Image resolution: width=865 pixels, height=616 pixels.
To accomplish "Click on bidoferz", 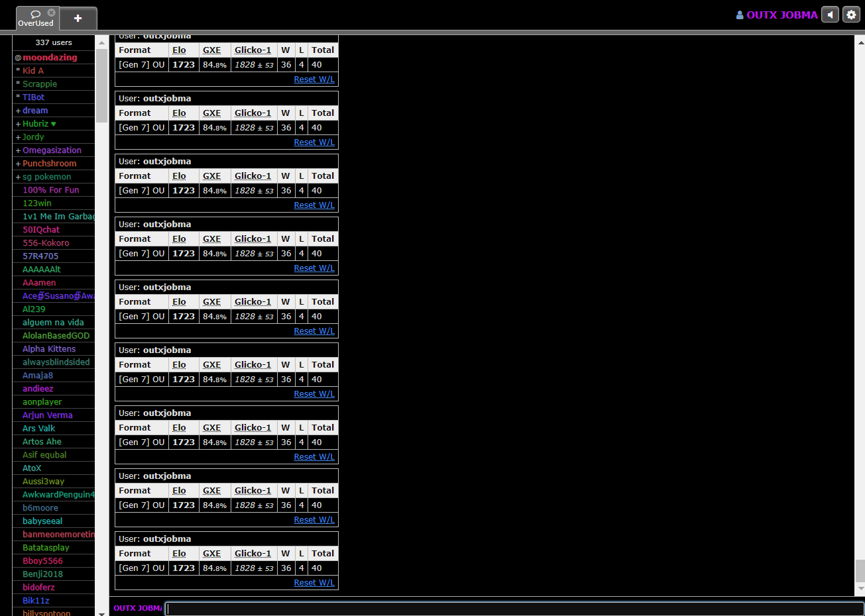I will (x=54, y=588).
